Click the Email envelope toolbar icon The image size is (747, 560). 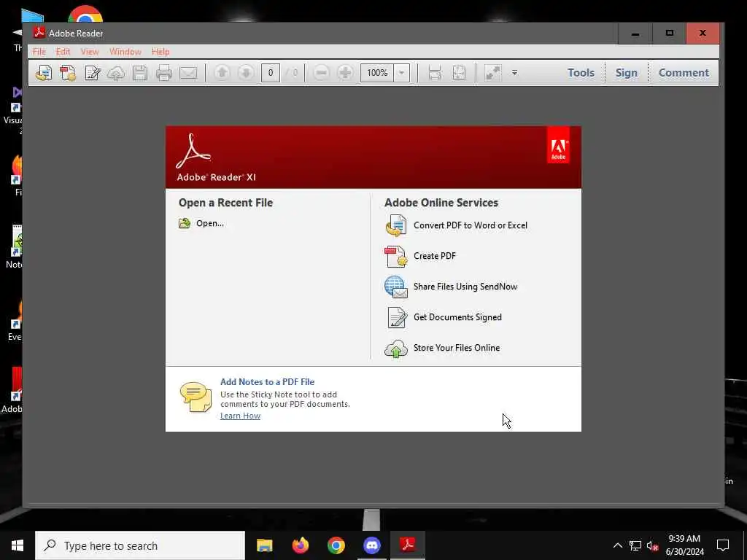[x=188, y=73]
